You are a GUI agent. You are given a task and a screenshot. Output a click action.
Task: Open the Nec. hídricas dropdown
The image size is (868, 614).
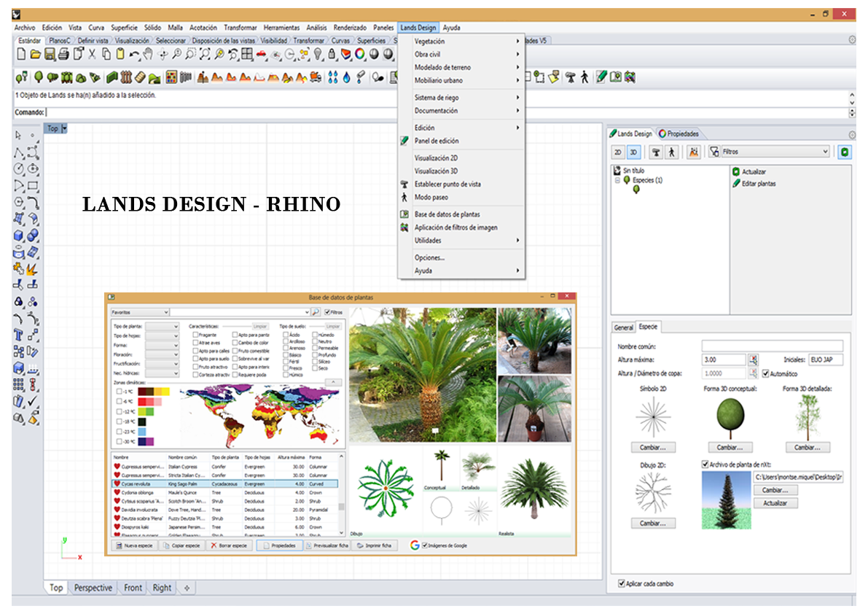click(x=163, y=373)
